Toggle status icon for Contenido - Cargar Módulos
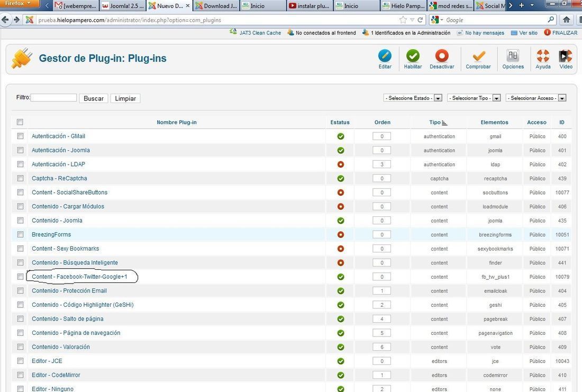Viewport: 582px width, 392px height. [x=340, y=207]
